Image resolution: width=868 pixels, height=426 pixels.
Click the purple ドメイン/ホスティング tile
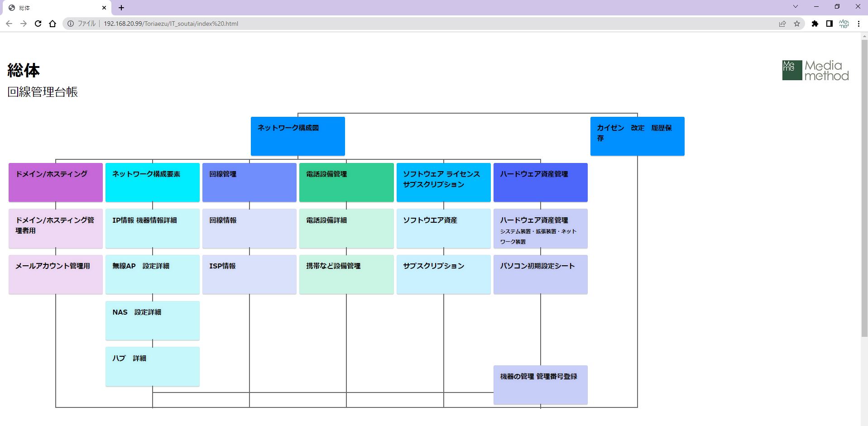tap(56, 182)
